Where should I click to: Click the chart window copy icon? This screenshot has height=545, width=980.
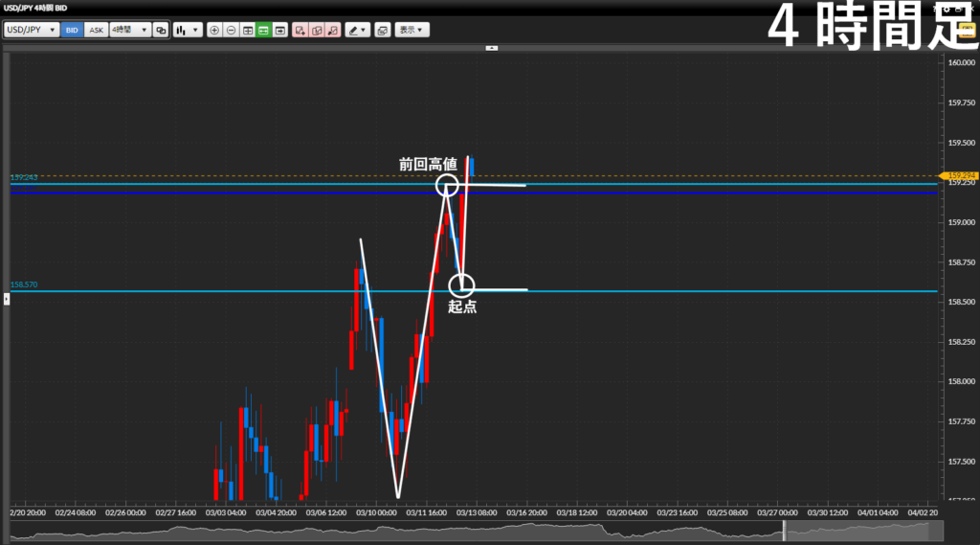[x=383, y=30]
